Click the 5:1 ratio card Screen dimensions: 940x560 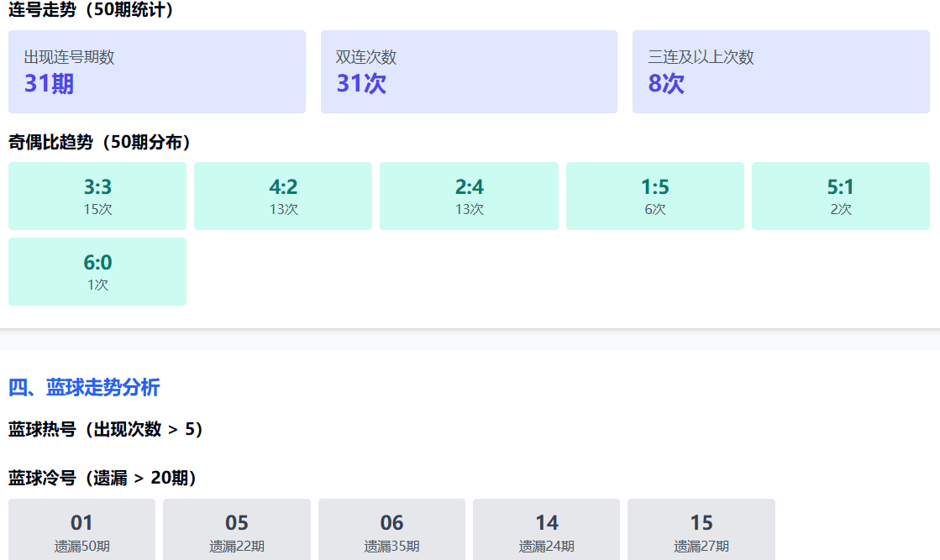pos(840,196)
